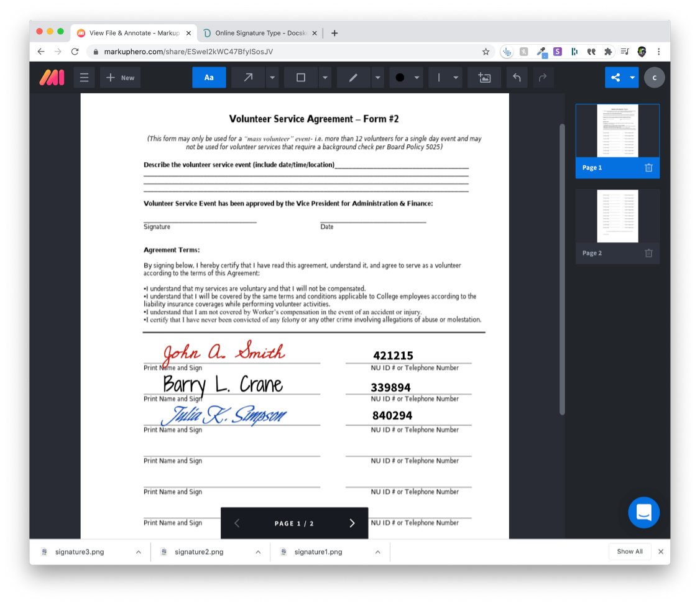Close the Online Signature Type tab
700x603 pixels.
pos(315,33)
